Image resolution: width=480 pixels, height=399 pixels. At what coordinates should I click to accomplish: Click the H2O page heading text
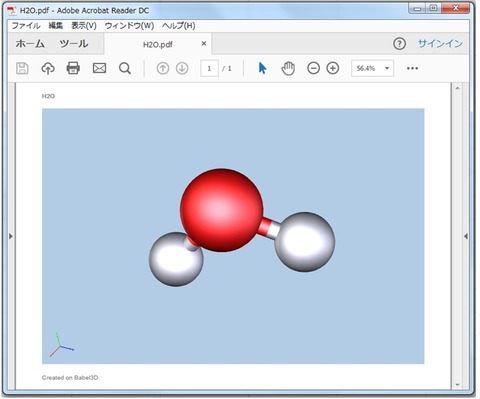point(48,96)
